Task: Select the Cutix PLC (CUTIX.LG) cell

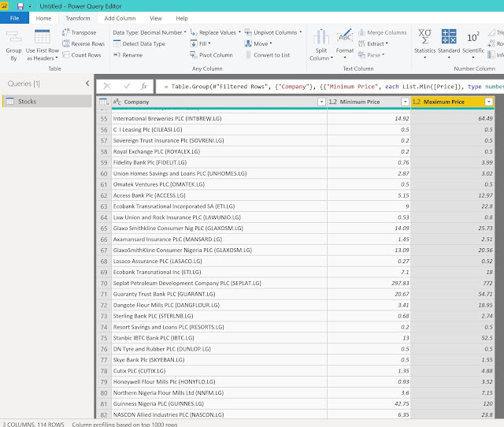Action: pos(219,371)
